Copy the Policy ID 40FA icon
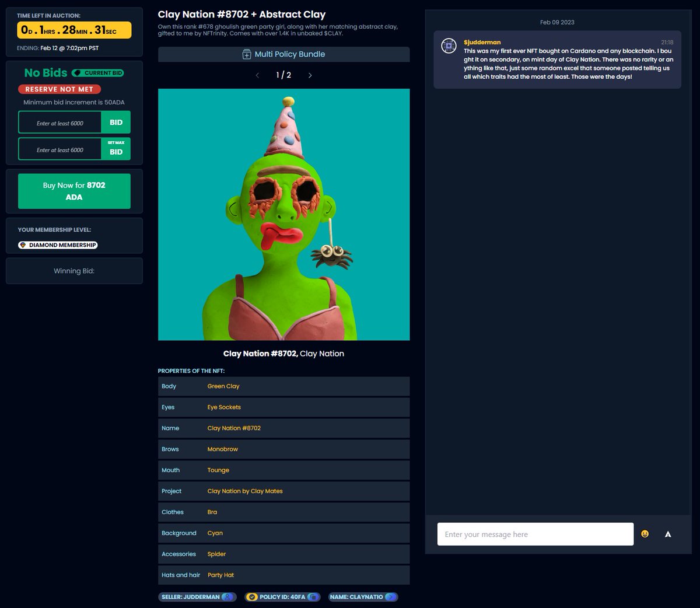This screenshot has height=608, width=700. (x=313, y=597)
